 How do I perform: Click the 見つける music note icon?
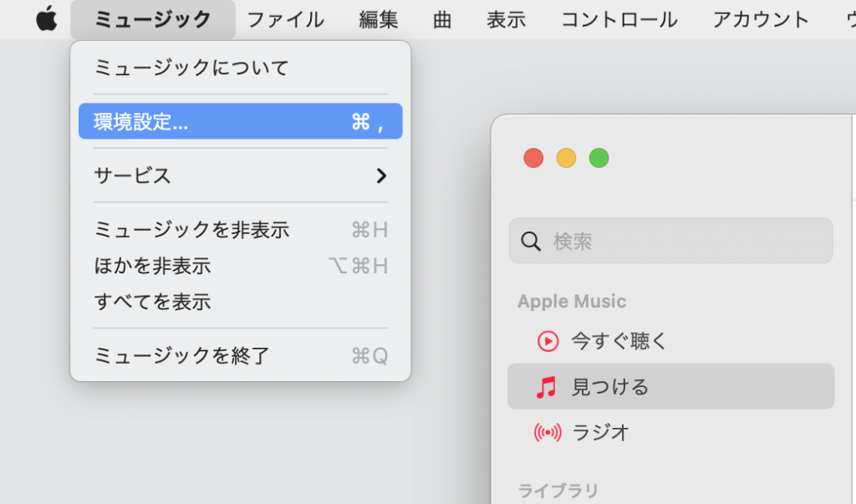click(x=546, y=387)
